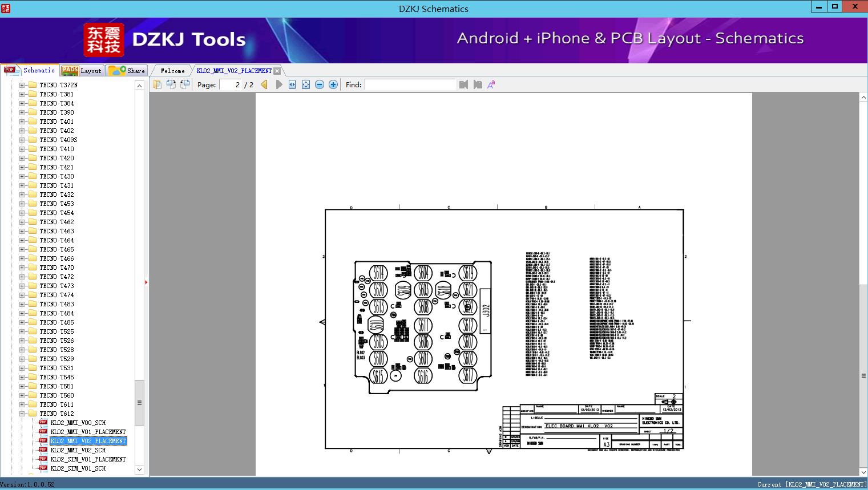Expand the TECNO T465 folder
The height and width of the screenshot is (490, 868).
coord(22,249)
